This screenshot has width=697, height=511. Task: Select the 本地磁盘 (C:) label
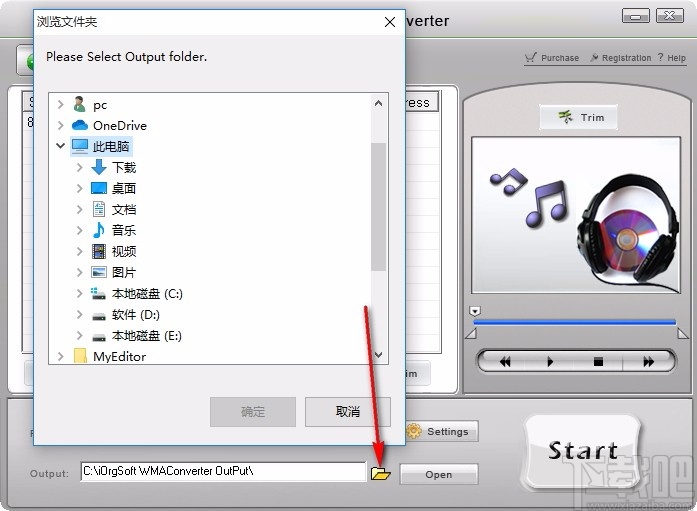pyautogui.click(x=147, y=294)
